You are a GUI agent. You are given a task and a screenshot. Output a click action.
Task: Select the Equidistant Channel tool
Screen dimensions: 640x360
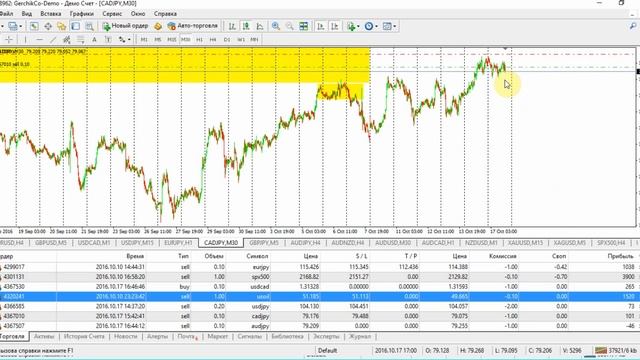(x=67, y=40)
